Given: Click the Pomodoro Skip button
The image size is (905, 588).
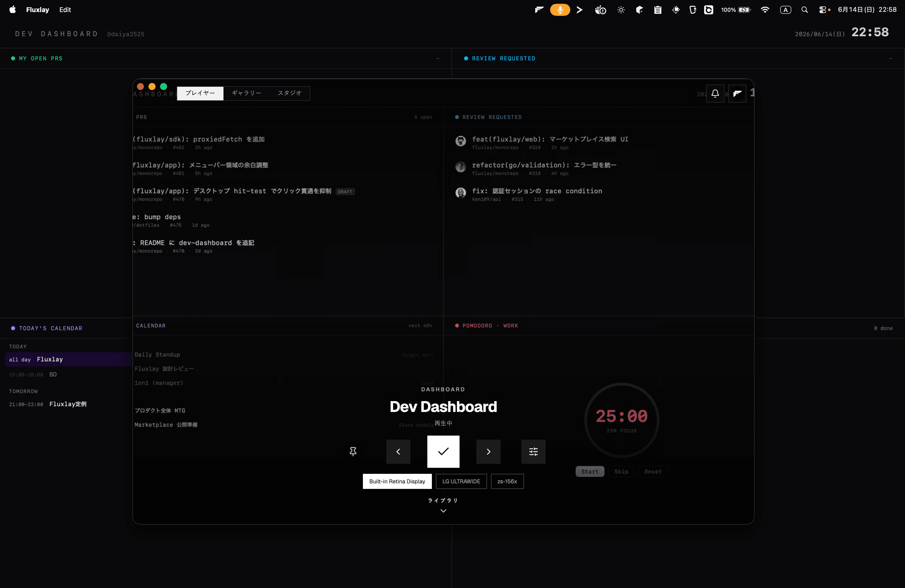Looking at the screenshot, I should [x=621, y=471].
